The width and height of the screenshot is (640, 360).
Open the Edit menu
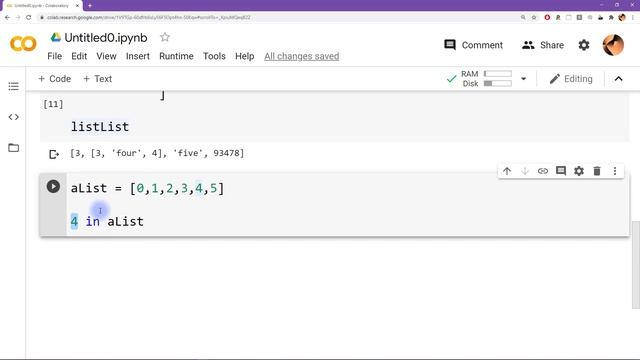[x=79, y=56]
